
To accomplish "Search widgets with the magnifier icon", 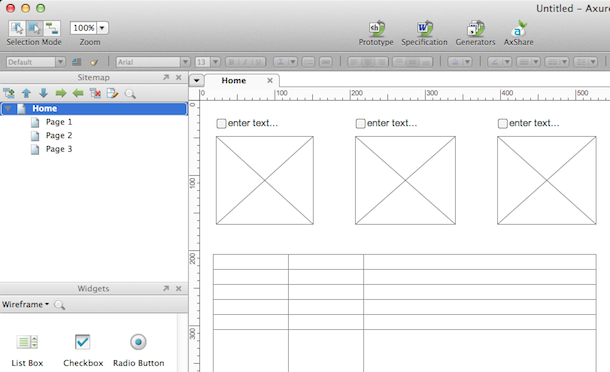I will [59, 305].
